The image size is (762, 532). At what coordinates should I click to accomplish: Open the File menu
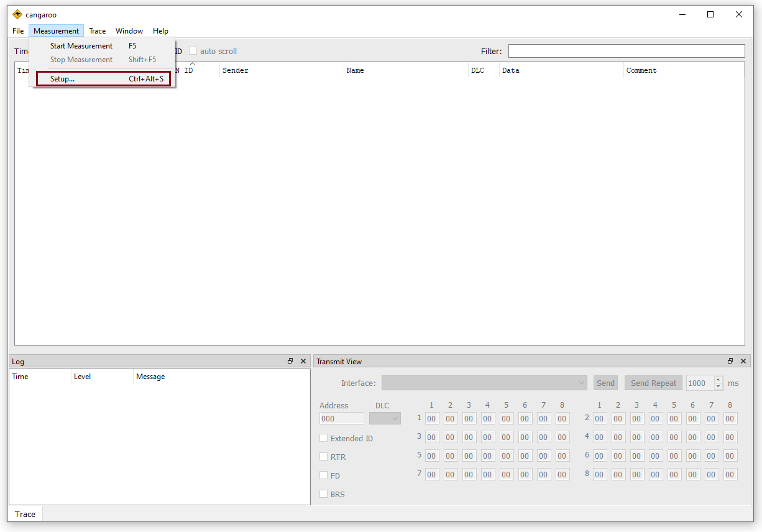pyautogui.click(x=18, y=31)
